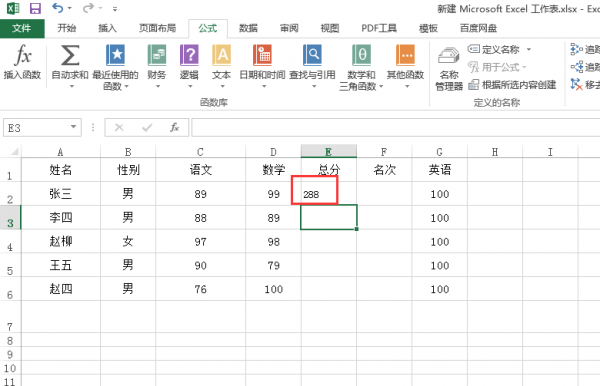Expand the Name Box dropdown arrow
Image resolution: width=600 pixels, height=386 pixels.
(x=73, y=127)
